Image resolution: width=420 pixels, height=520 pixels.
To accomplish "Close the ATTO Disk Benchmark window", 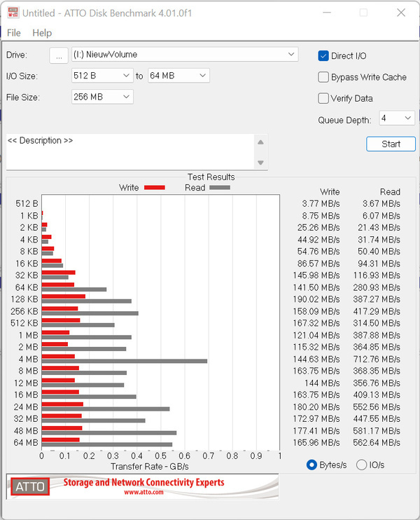I will [401, 13].
